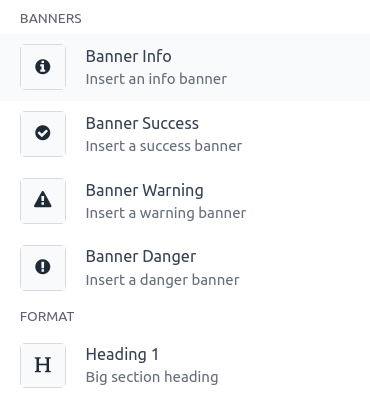Viewport: 370px width, 393px height.
Task: Click the danger exclamation circle icon
Action: coord(43,267)
